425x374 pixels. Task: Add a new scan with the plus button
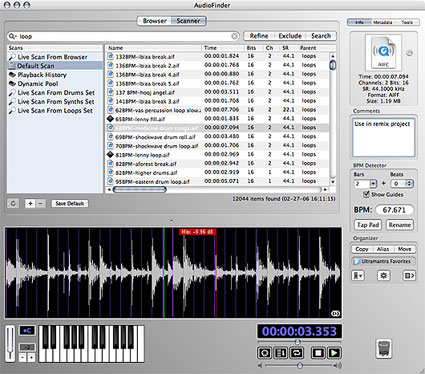tap(30, 203)
